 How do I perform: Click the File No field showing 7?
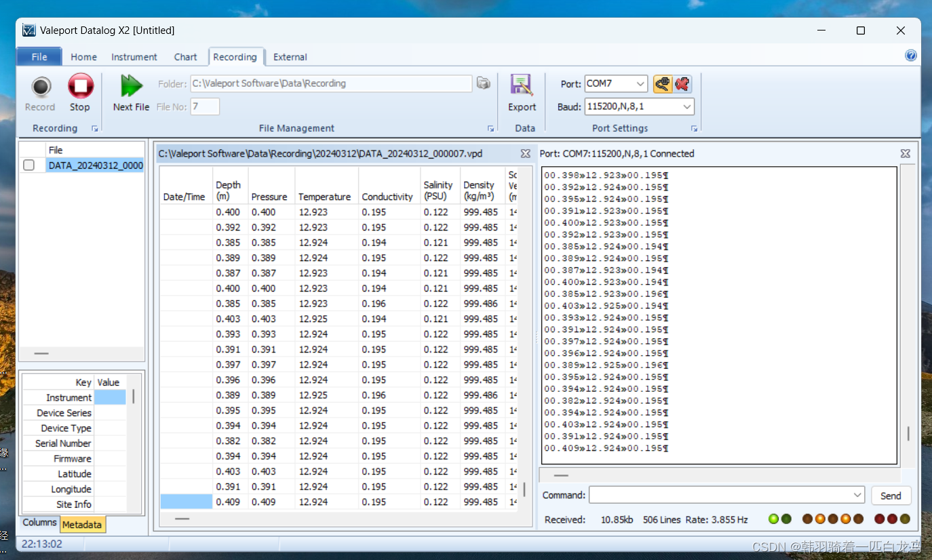pos(205,106)
